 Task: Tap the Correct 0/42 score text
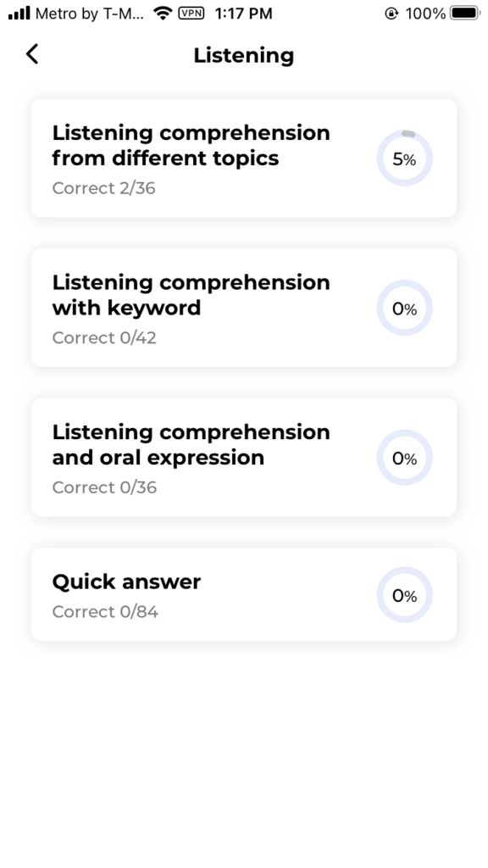pos(104,337)
